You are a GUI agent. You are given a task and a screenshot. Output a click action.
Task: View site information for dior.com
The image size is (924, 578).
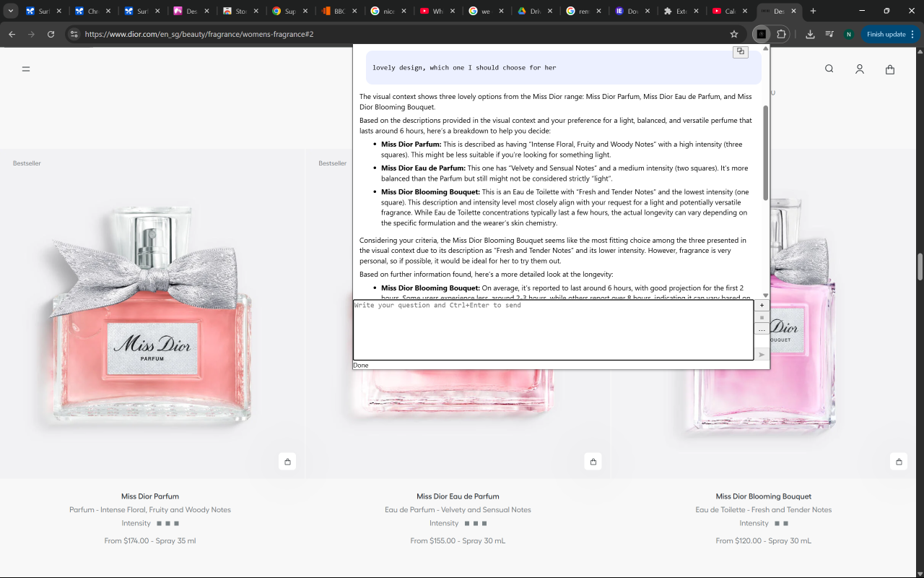(x=73, y=34)
